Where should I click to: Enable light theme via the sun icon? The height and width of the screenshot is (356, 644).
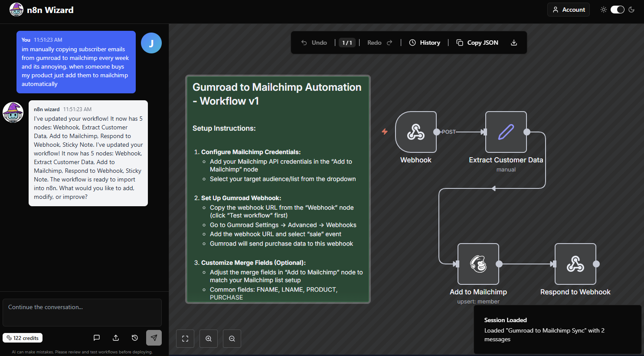point(603,9)
